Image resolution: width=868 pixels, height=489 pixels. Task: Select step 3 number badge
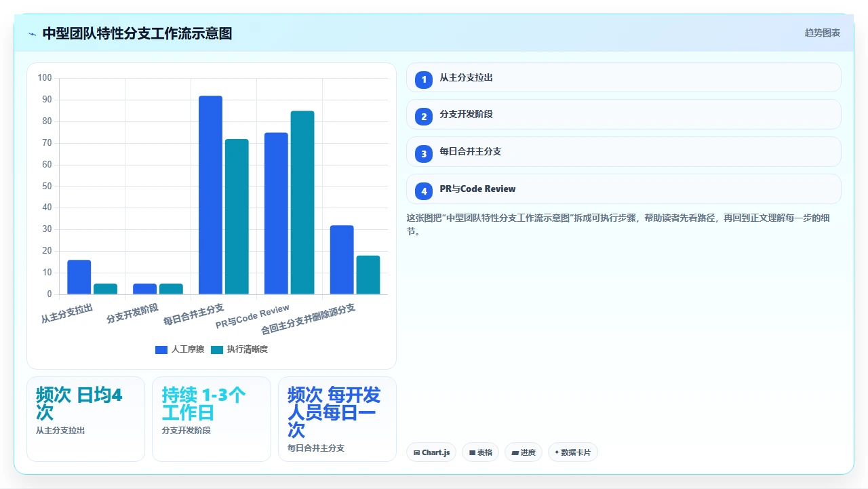[x=424, y=154]
